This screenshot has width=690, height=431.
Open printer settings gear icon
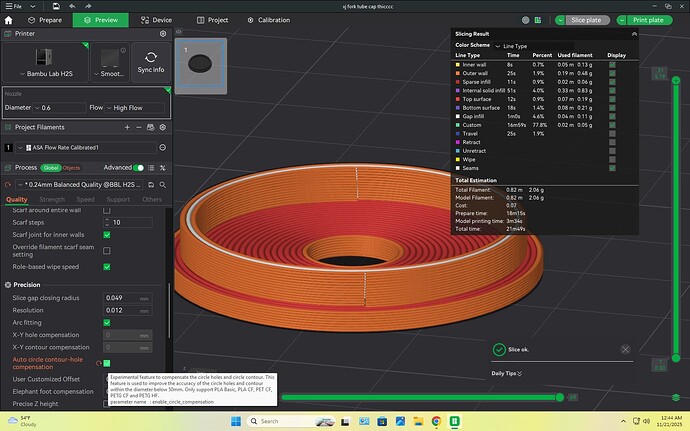tap(163, 33)
